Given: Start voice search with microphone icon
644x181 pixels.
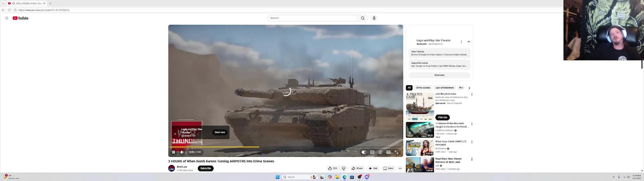Looking at the screenshot, I should click(374, 18).
